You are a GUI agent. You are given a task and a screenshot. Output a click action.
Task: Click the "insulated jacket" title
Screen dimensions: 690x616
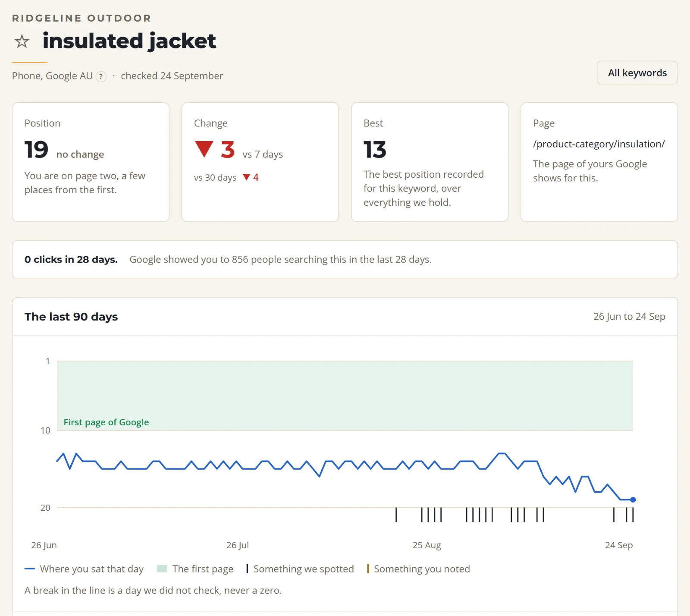pos(129,41)
